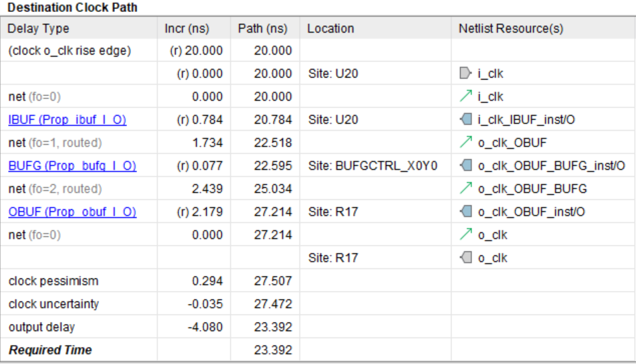Click the Location column header
636x364 pixels.
coord(330,29)
